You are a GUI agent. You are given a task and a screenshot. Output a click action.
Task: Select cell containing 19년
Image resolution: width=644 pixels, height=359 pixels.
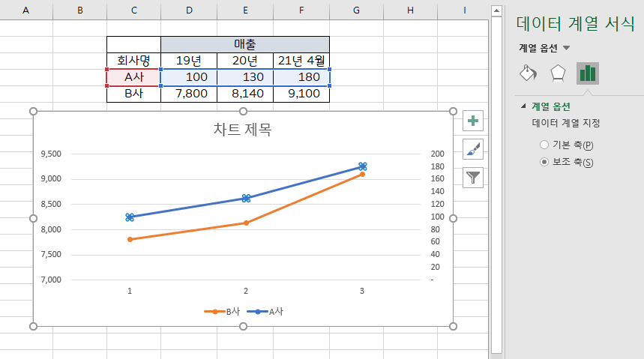point(189,61)
